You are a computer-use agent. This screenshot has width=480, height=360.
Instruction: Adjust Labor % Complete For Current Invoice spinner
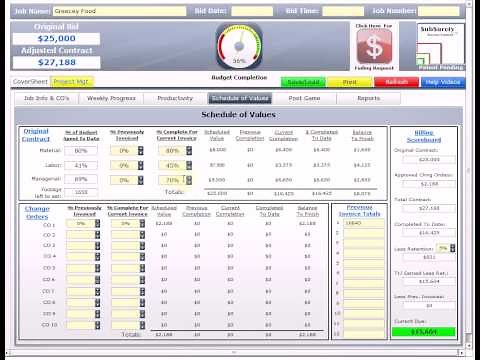coord(189,165)
